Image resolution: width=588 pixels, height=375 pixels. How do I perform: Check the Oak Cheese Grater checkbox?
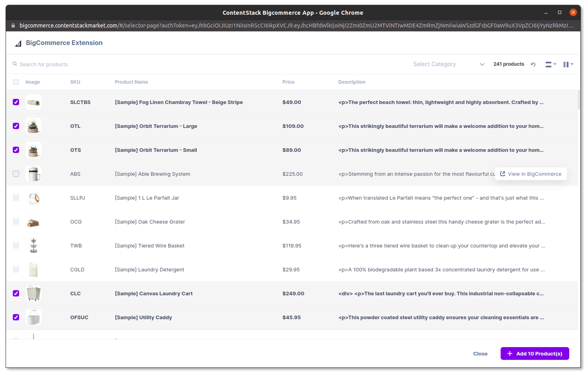(x=16, y=221)
